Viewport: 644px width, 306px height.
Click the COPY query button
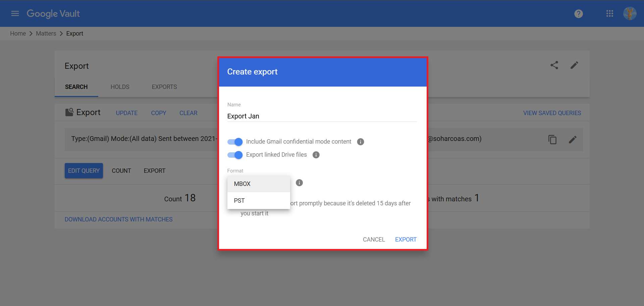point(159,113)
